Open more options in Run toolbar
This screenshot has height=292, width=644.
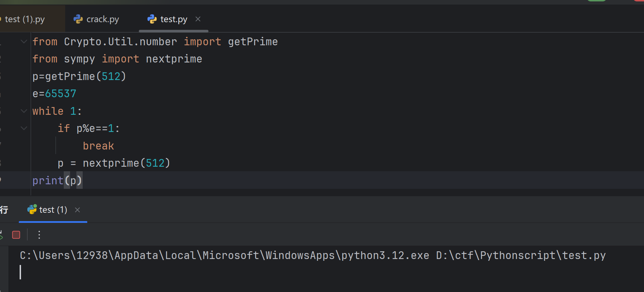39,235
